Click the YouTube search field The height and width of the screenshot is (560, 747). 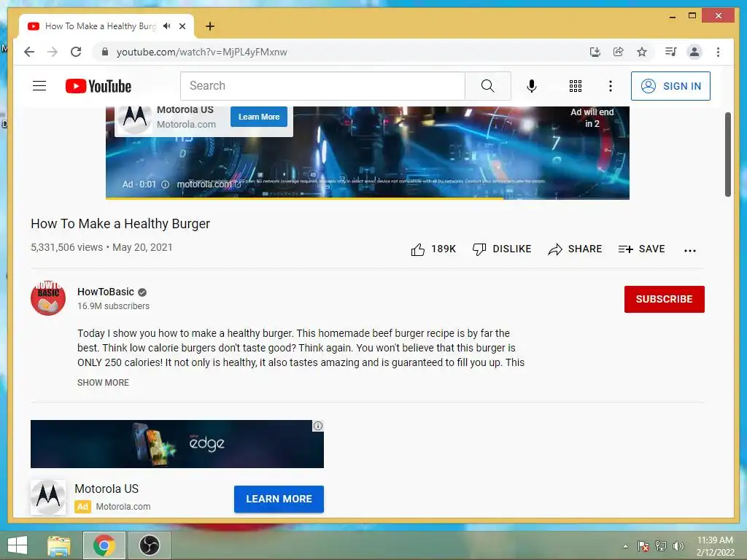(322, 86)
